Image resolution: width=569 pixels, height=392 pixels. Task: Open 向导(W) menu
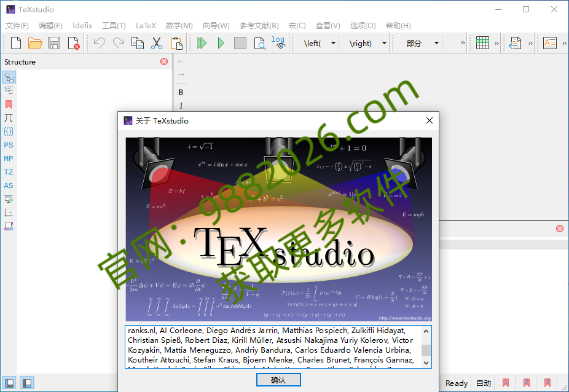[216, 25]
